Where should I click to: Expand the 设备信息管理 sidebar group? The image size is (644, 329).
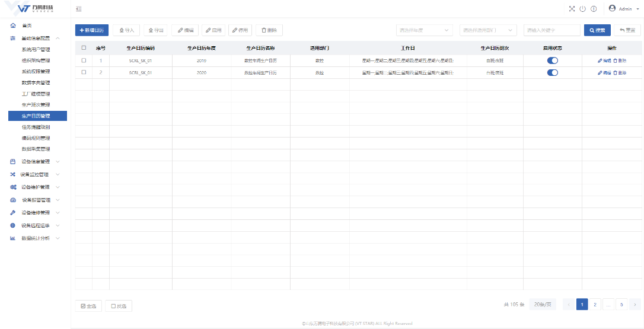[36, 161]
